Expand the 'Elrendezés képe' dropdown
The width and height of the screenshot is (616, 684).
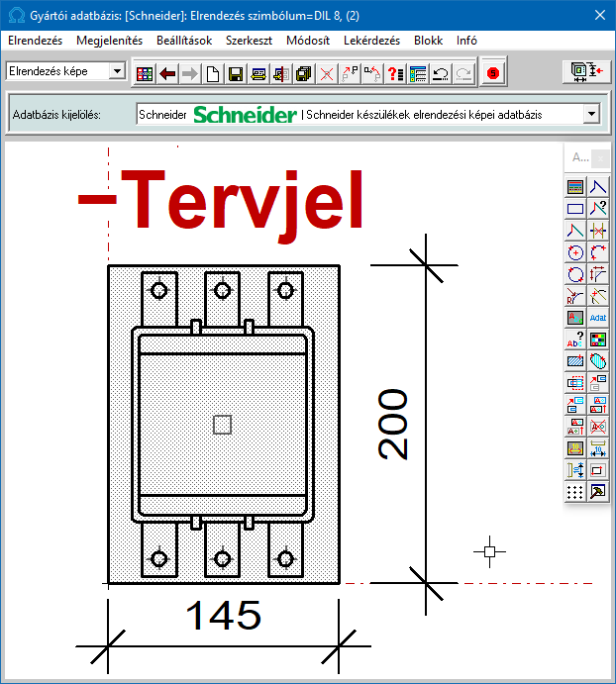coord(117,70)
